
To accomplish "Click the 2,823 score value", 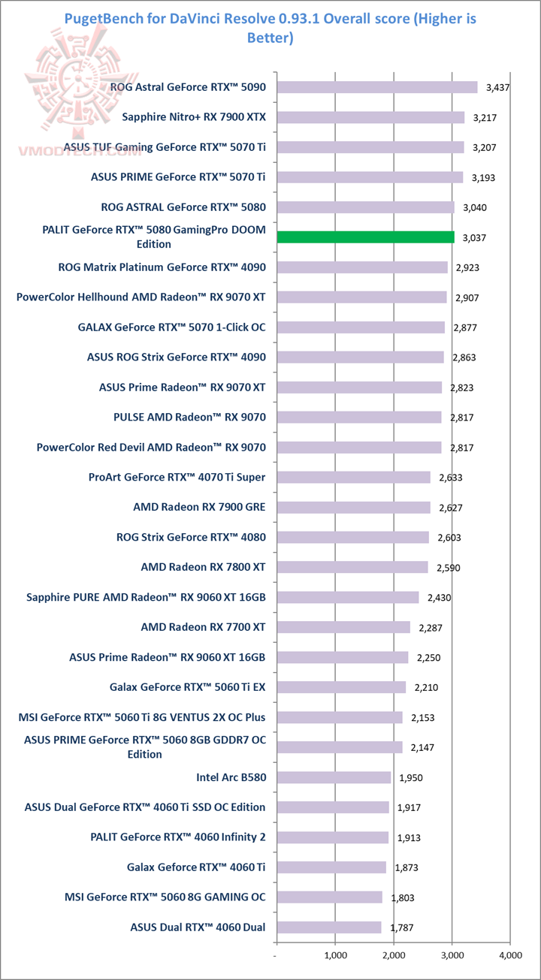I will coord(462,387).
